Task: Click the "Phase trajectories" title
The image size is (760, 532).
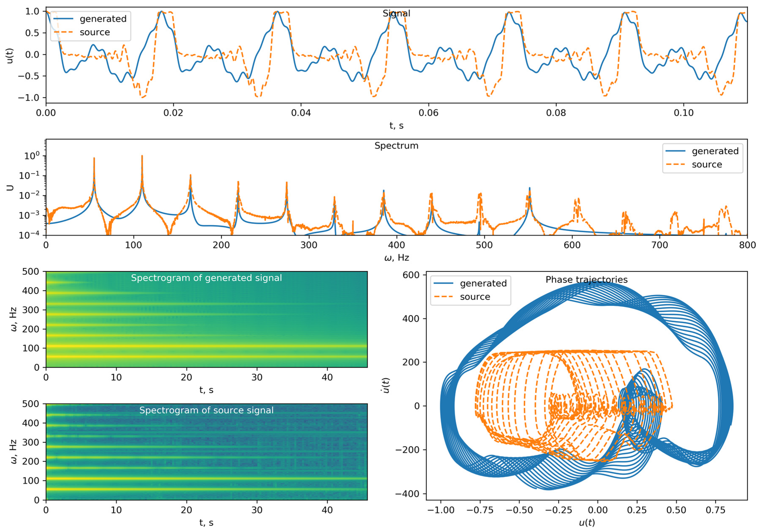Action: [587, 280]
